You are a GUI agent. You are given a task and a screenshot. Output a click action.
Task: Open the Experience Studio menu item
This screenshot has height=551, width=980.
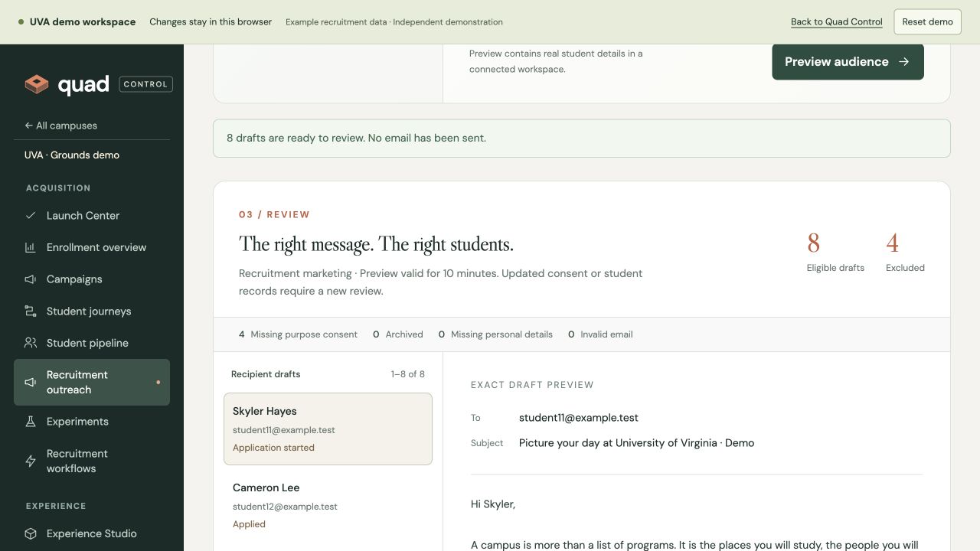(x=92, y=533)
